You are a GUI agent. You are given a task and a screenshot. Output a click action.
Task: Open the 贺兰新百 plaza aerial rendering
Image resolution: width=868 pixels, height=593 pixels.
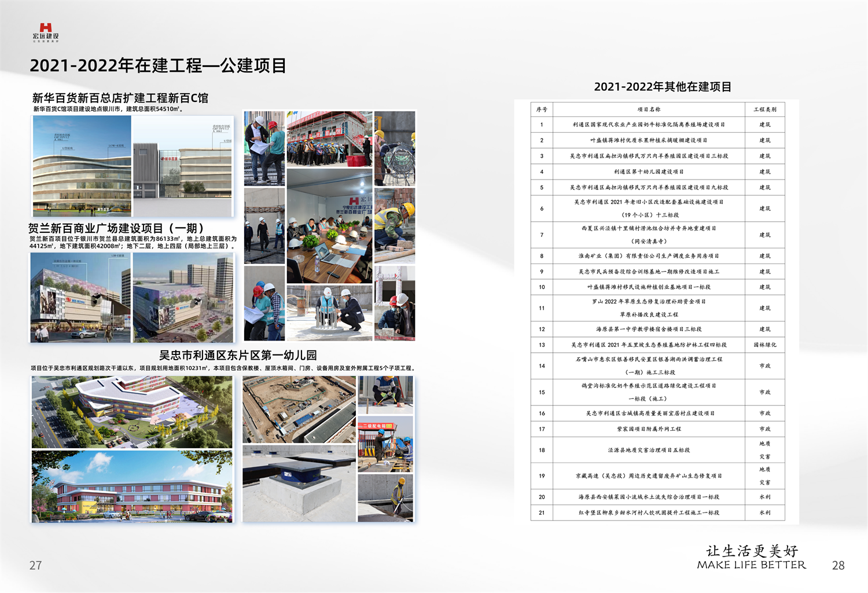click(x=183, y=298)
